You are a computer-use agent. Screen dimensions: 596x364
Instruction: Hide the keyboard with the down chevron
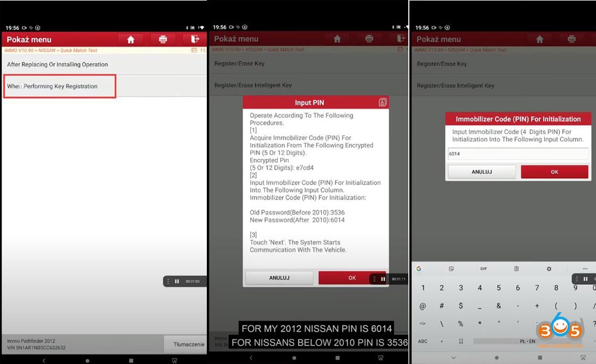tap(454, 358)
